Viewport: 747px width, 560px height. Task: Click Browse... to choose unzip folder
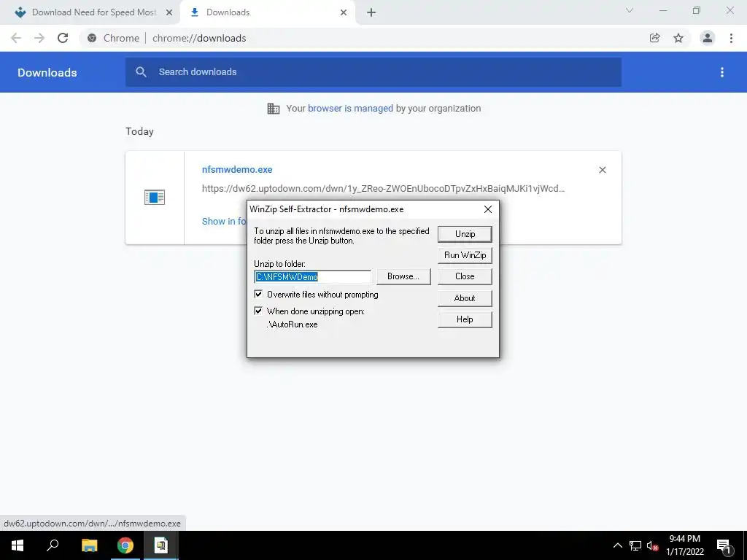tap(403, 276)
